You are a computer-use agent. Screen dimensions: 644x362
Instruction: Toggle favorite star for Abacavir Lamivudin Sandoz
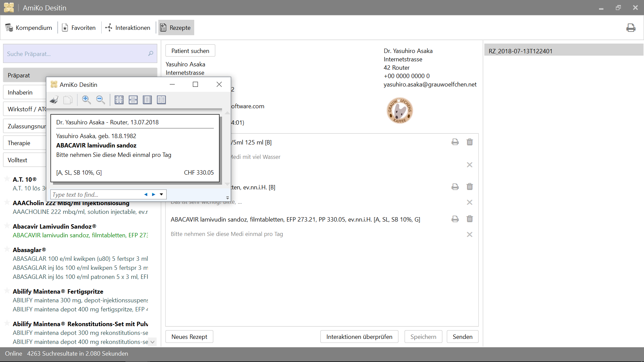(7, 226)
